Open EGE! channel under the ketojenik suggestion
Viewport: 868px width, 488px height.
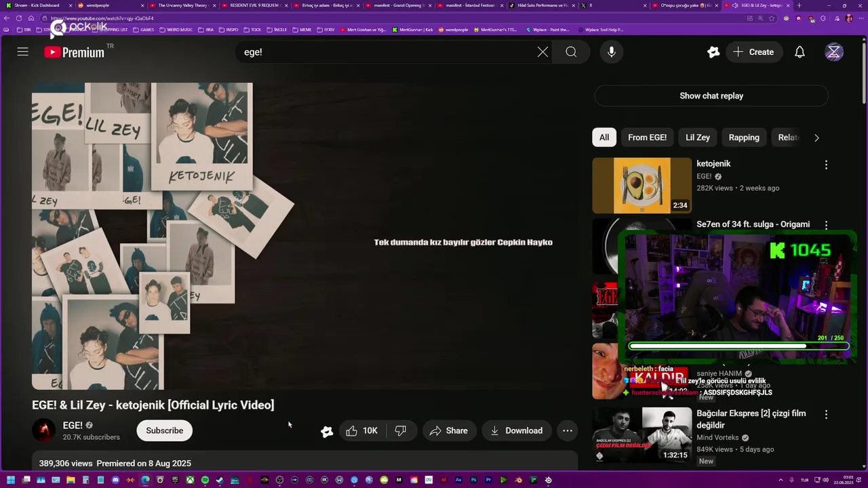[x=704, y=176]
